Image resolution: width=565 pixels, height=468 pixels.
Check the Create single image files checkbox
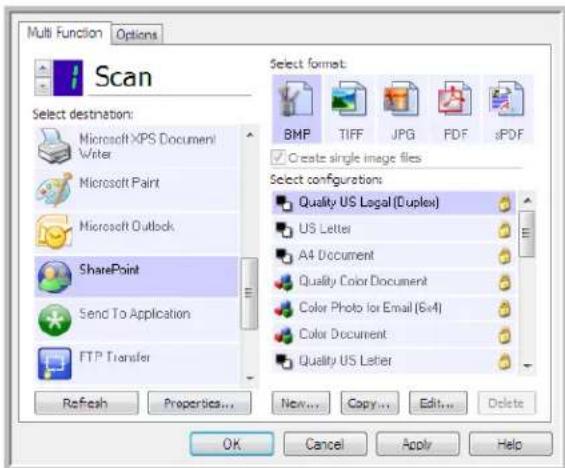[278, 157]
